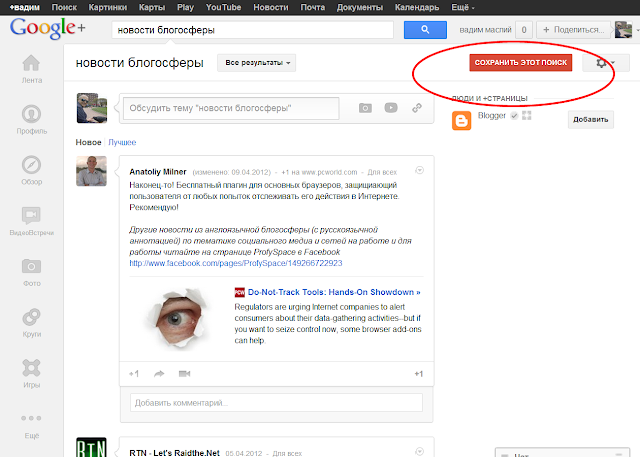Click the Google+ logo
The width and height of the screenshot is (640, 457).
47,28
